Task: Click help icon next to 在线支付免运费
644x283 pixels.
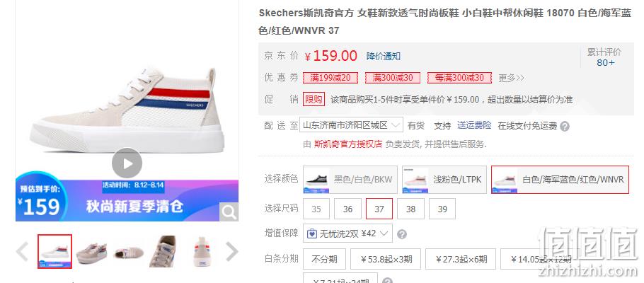Action: click(x=565, y=126)
